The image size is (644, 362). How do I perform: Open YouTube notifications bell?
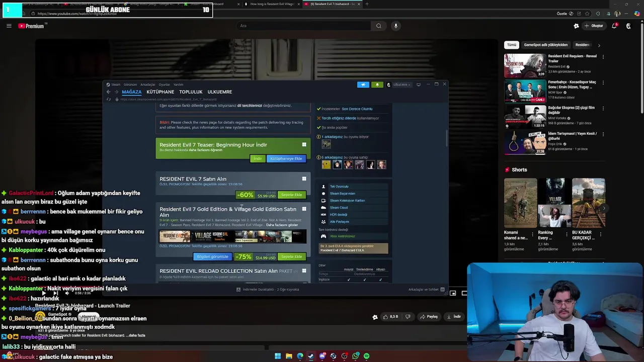(614, 26)
